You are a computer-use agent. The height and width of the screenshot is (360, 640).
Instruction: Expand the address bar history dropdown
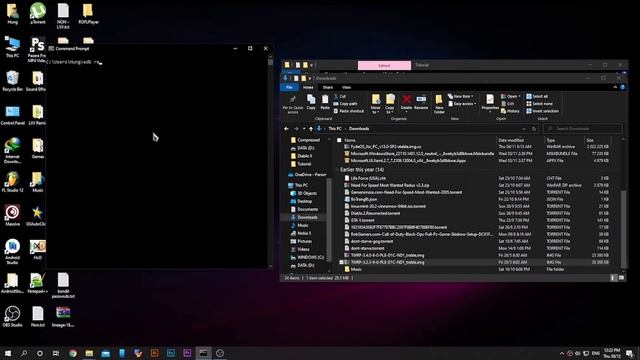click(524, 129)
